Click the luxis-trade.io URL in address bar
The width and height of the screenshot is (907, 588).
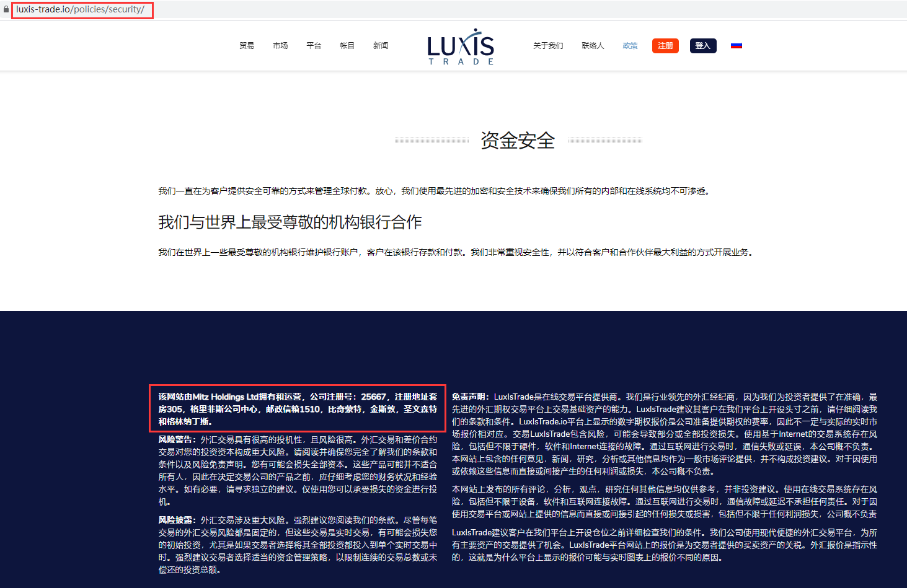(80, 9)
